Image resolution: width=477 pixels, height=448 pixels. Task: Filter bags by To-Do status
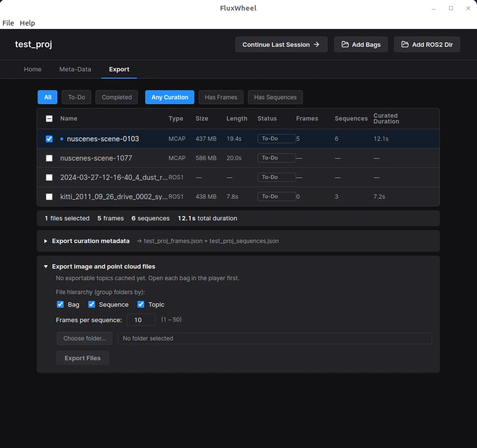(x=76, y=97)
